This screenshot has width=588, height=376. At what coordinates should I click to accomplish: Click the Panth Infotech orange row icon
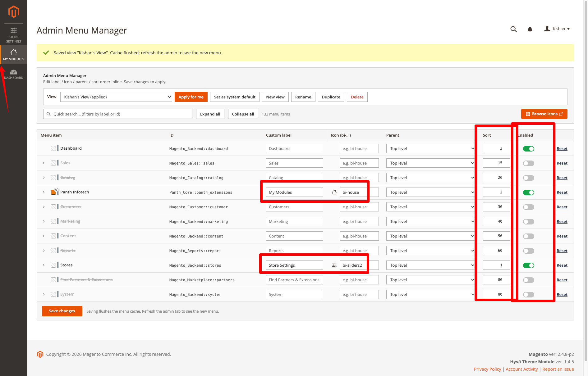53,192
